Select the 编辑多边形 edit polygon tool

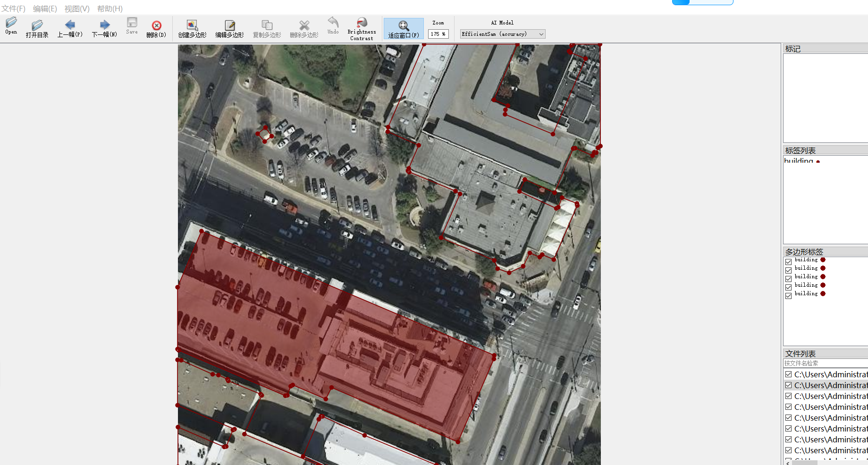(x=229, y=28)
